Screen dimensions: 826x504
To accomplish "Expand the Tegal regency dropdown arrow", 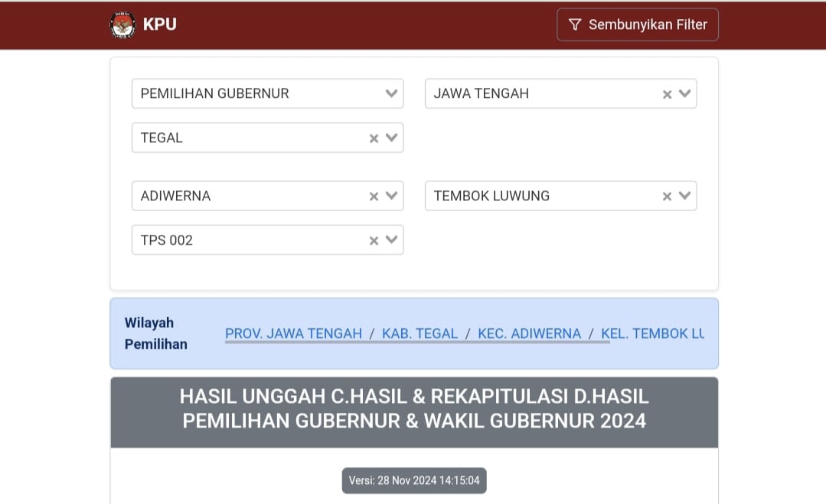I will click(391, 138).
